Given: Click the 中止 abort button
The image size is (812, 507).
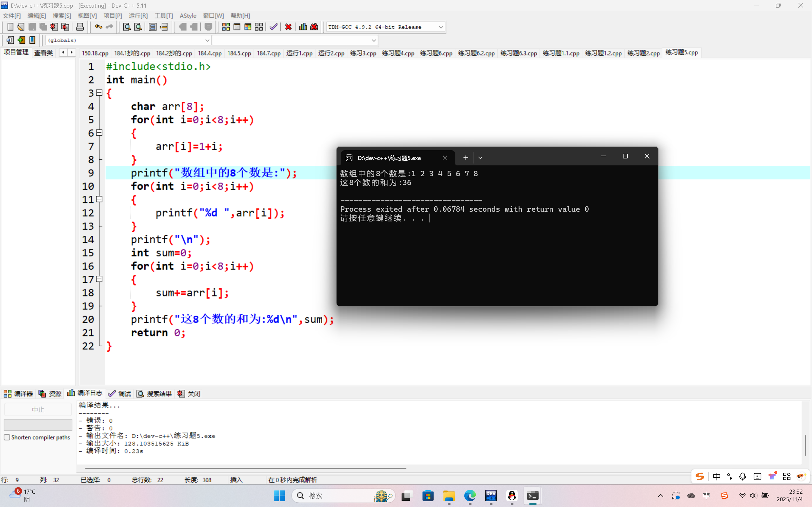Looking at the screenshot, I should coord(38,409).
